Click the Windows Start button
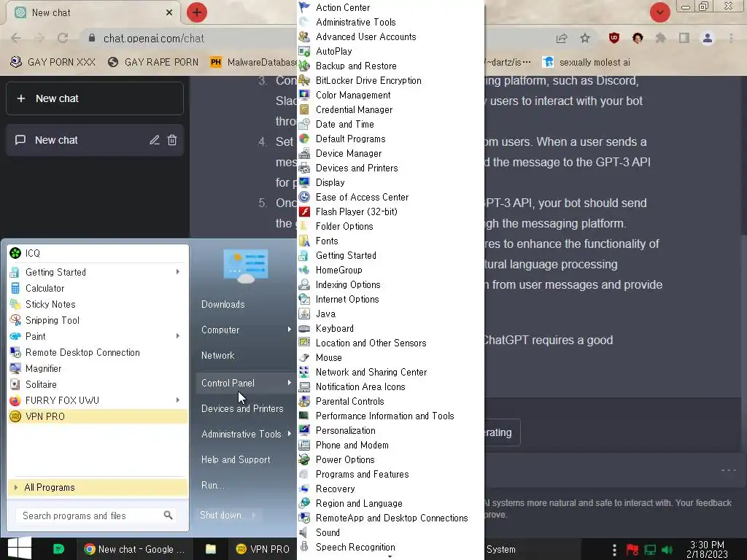The height and width of the screenshot is (560, 747). point(20,548)
